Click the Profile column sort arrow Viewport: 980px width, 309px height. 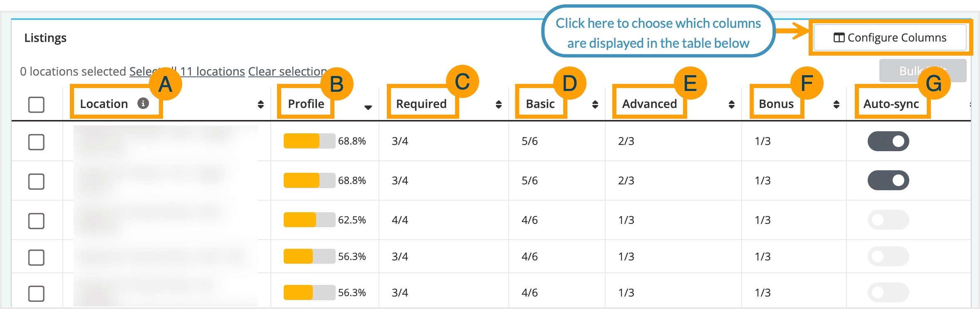pos(368,107)
